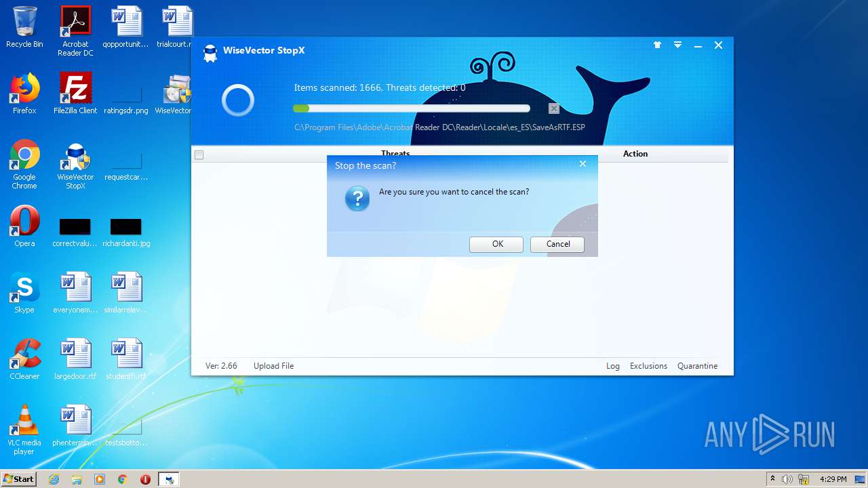This screenshot has width=868, height=488.
Task: Open the Exclusions link
Action: [648, 366]
